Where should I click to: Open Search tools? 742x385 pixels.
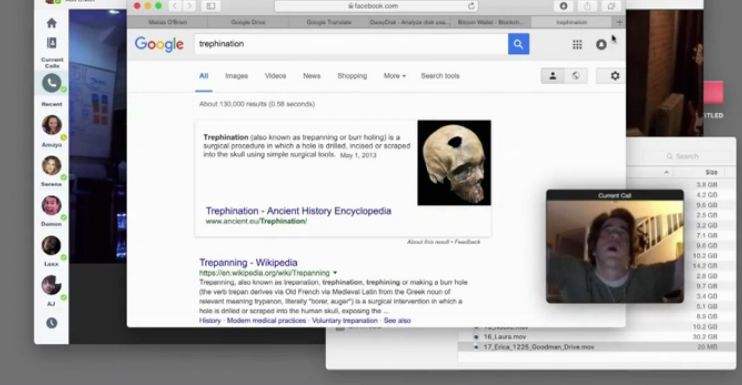440,76
